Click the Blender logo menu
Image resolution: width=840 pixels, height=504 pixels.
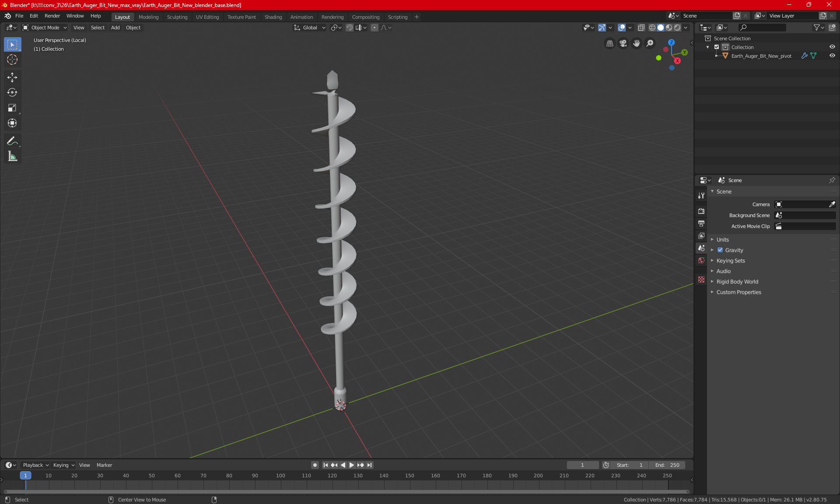click(x=7, y=16)
